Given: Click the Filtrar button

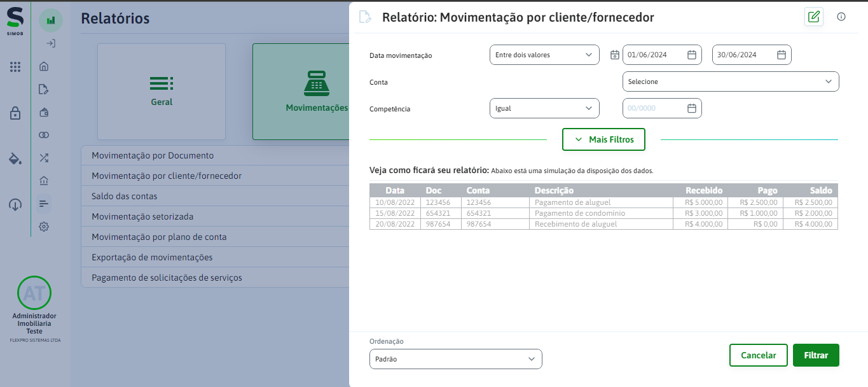Looking at the screenshot, I should coord(816,355).
